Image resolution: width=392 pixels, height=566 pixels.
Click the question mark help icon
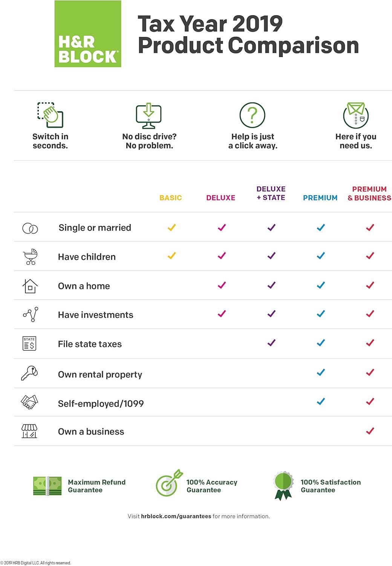[x=253, y=115]
